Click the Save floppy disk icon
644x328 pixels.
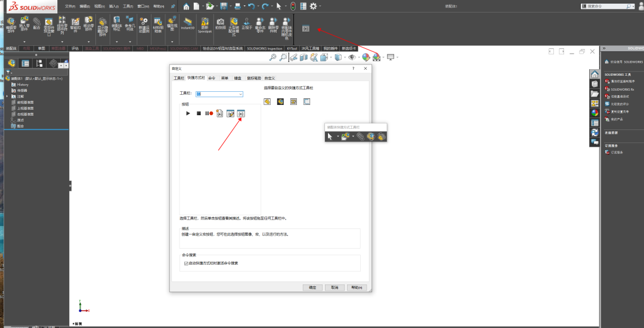pyautogui.click(x=224, y=6)
